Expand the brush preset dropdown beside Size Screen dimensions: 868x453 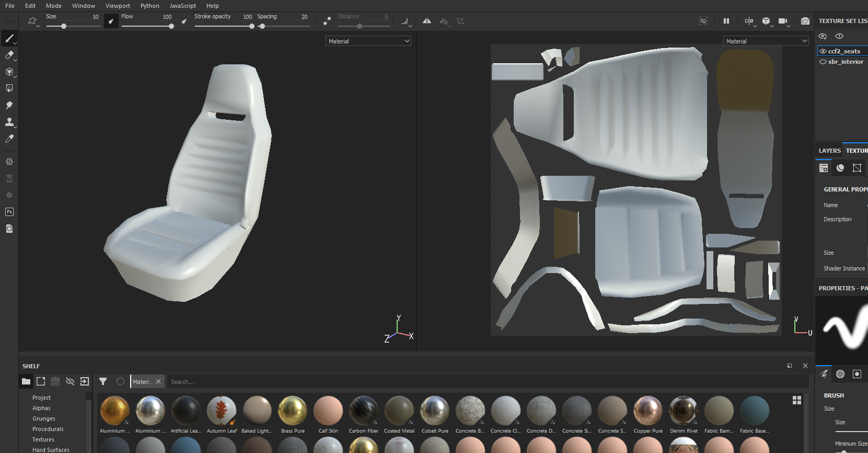[x=34, y=22]
